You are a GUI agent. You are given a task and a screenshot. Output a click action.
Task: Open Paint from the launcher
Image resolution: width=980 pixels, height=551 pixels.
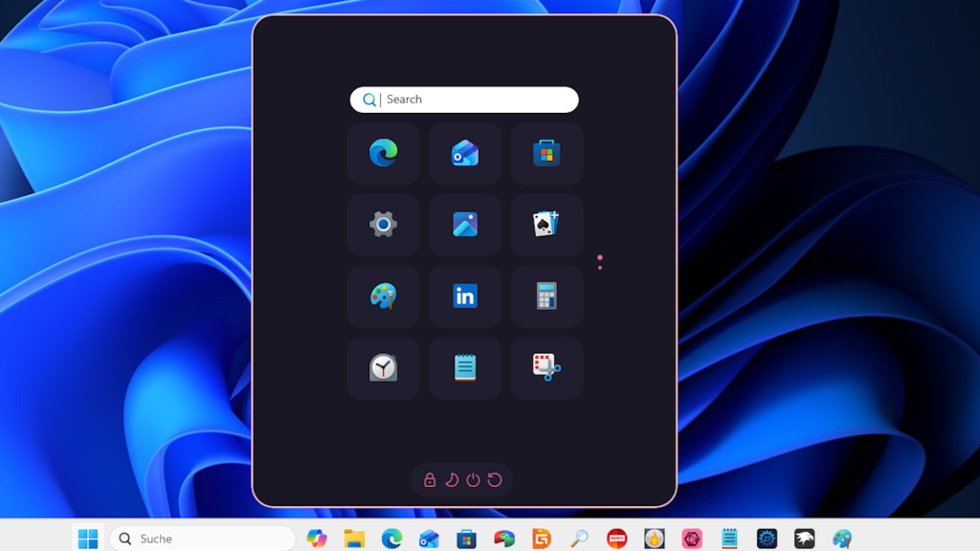pos(383,297)
